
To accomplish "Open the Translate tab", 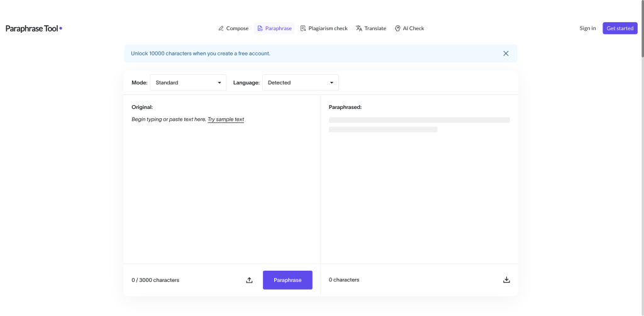I will tap(371, 28).
